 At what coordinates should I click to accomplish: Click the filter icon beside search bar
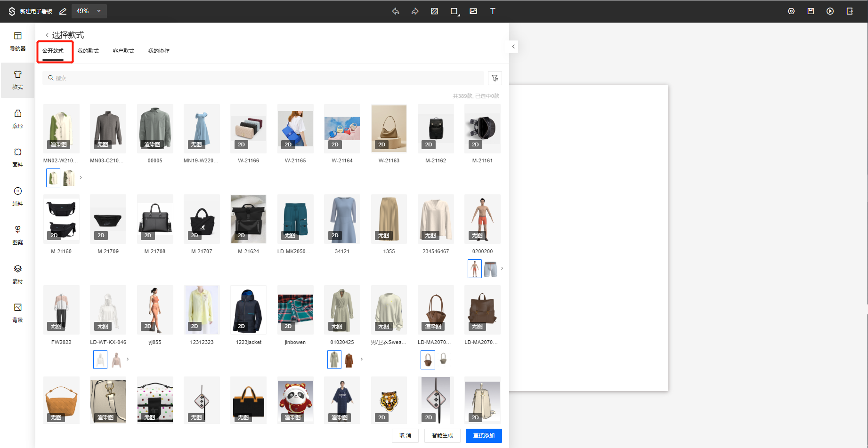point(495,78)
